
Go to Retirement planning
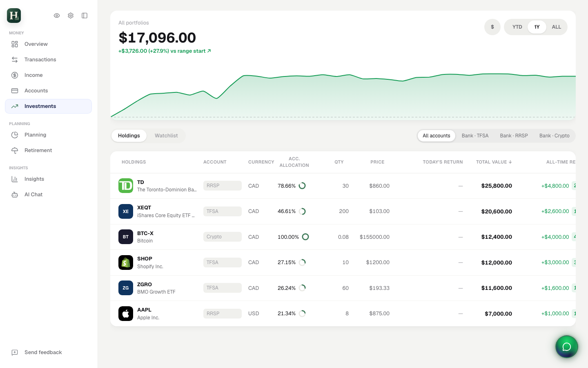[48, 150]
